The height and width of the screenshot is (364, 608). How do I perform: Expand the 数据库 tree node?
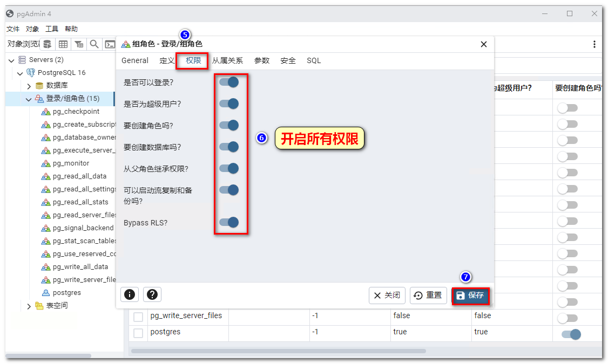tap(29, 86)
